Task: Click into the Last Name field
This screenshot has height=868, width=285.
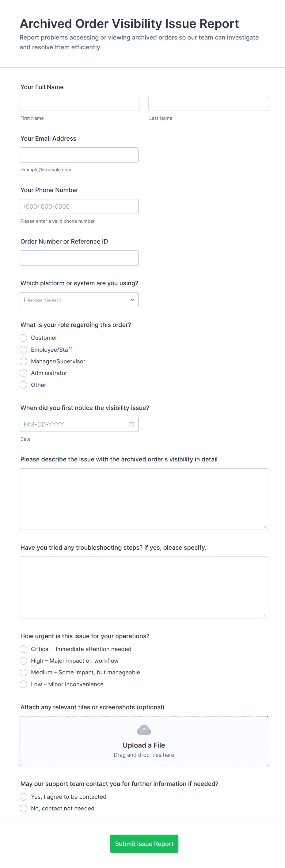Action: (x=208, y=104)
